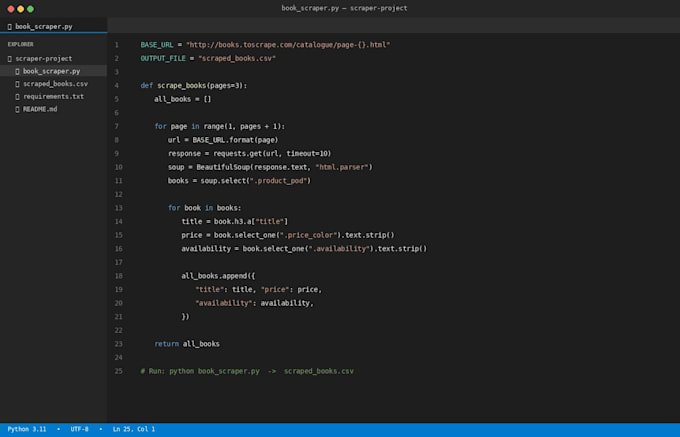The height and width of the screenshot is (437, 680).
Task: Click the price = book.select_one(".price_color") line
Action: (x=288, y=235)
